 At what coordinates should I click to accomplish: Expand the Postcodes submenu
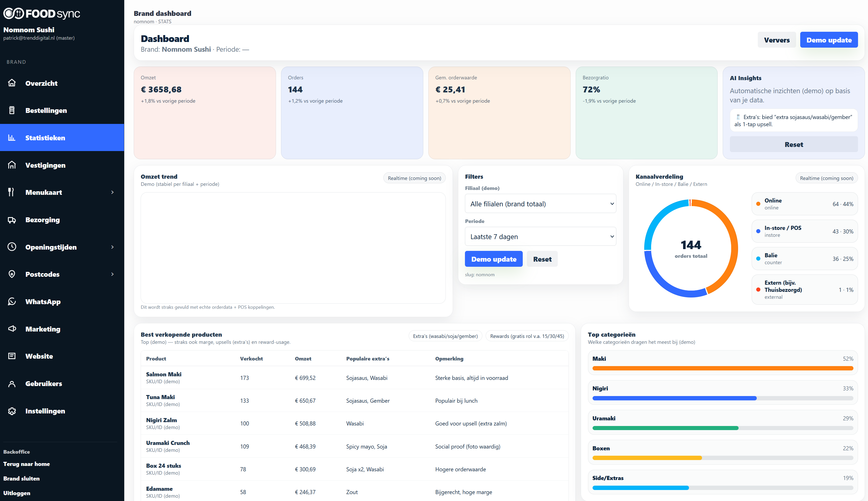click(113, 274)
